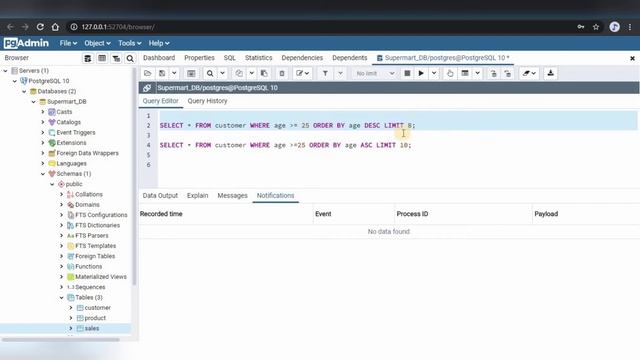This screenshot has height=360, width=640.
Task: Click the hand icon next to Execute options
Action: pos(450,73)
